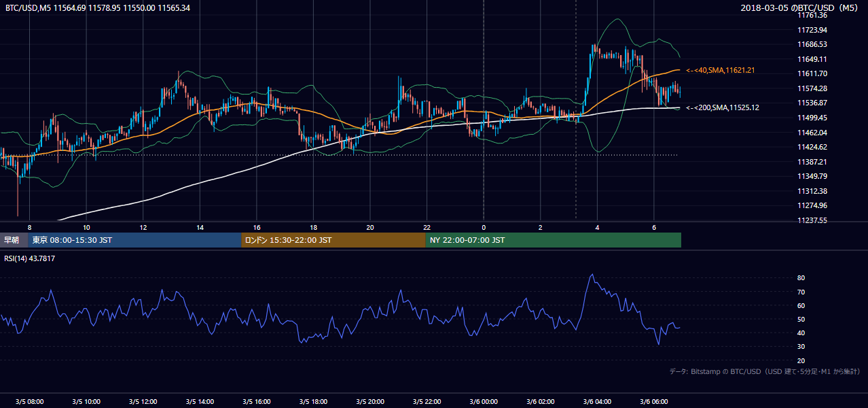This screenshot has width=868, height=408.
Task: Click the 3/5 18:00 time label
Action: point(313,402)
